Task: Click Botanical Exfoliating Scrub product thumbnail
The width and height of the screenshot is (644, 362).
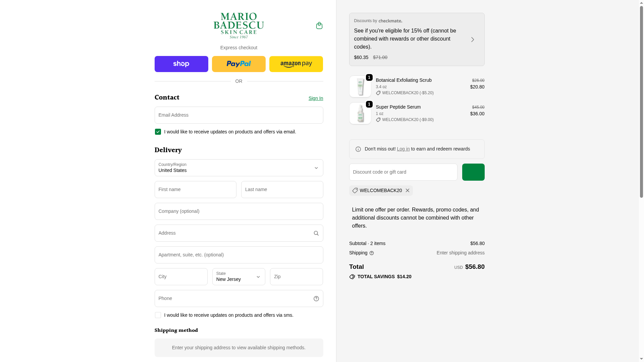Action: [360, 86]
